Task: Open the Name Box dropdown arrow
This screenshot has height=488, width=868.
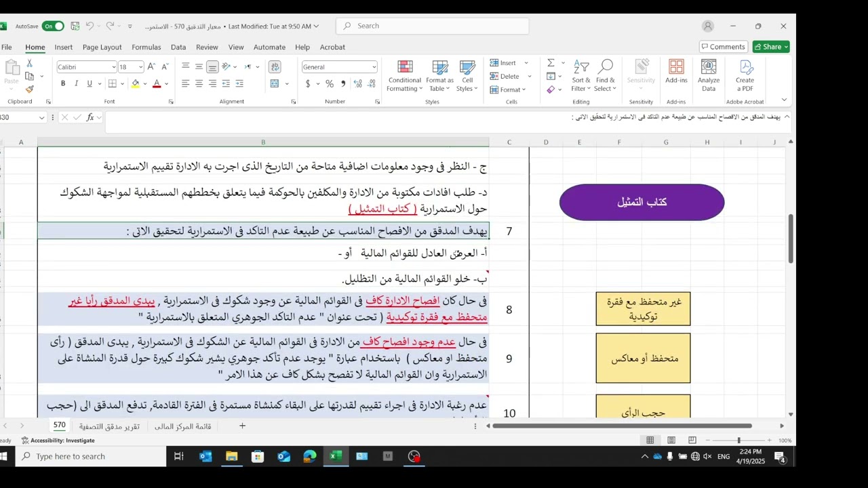Action: pyautogui.click(x=41, y=117)
